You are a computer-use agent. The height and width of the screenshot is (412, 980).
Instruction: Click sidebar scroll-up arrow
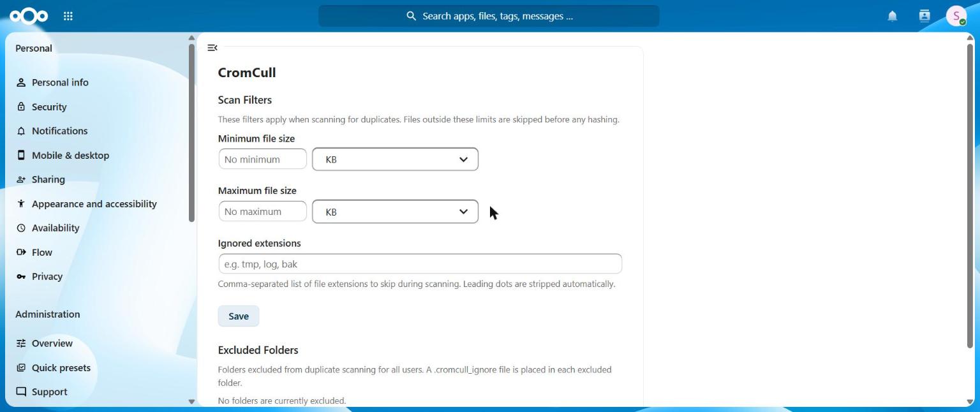tap(191, 38)
